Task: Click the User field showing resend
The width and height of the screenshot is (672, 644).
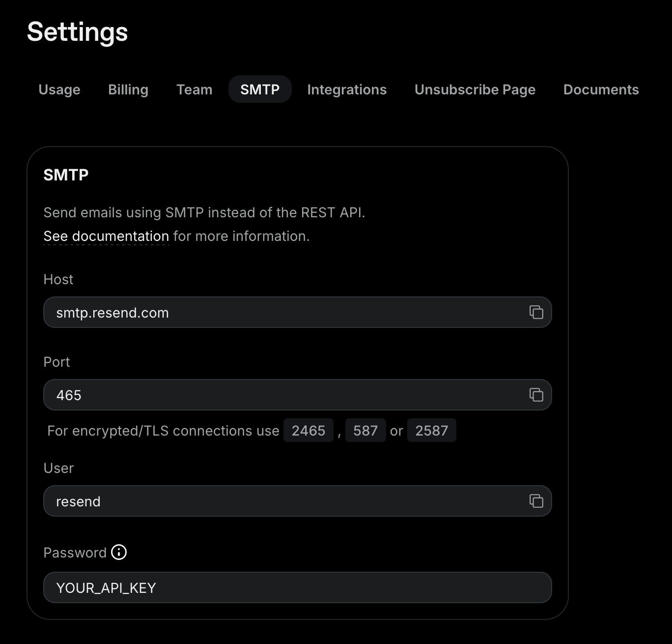Action: 246,501
